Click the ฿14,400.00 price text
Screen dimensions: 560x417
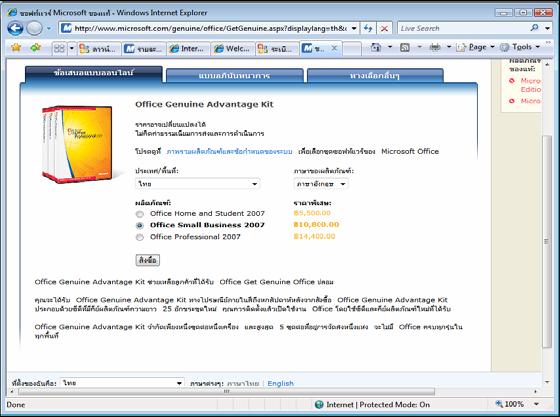(x=314, y=236)
